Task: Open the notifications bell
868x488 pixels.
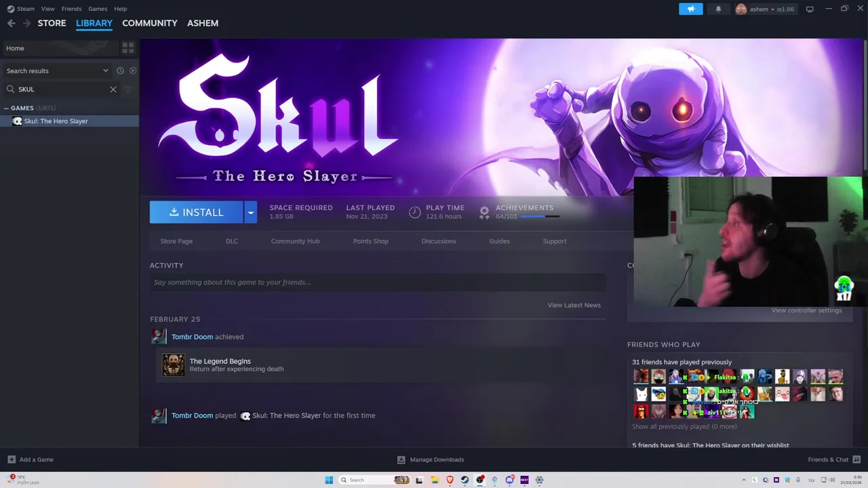Action: click(x=719, y=9)
